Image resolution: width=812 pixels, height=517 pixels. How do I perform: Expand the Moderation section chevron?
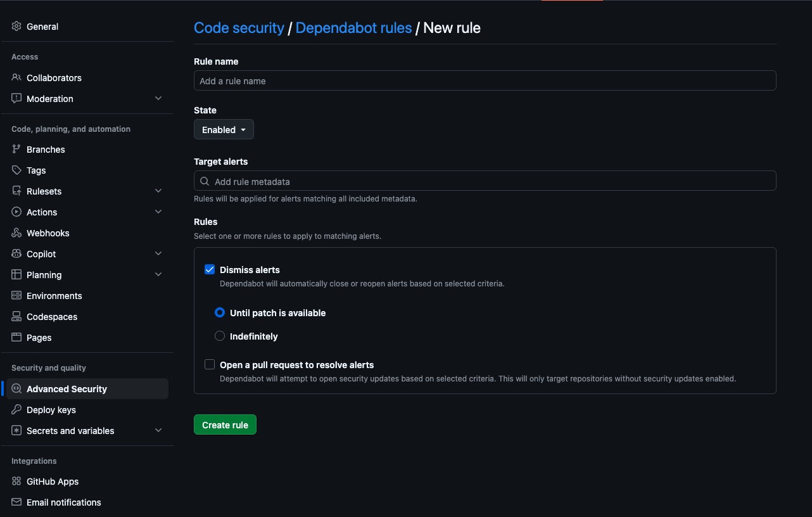[158, 99]
